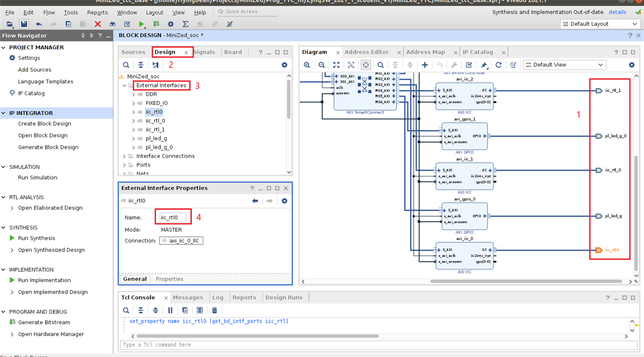The image size is (644, 357).
Task: Undo the last action in main toolbar
Action: (39, 24)
